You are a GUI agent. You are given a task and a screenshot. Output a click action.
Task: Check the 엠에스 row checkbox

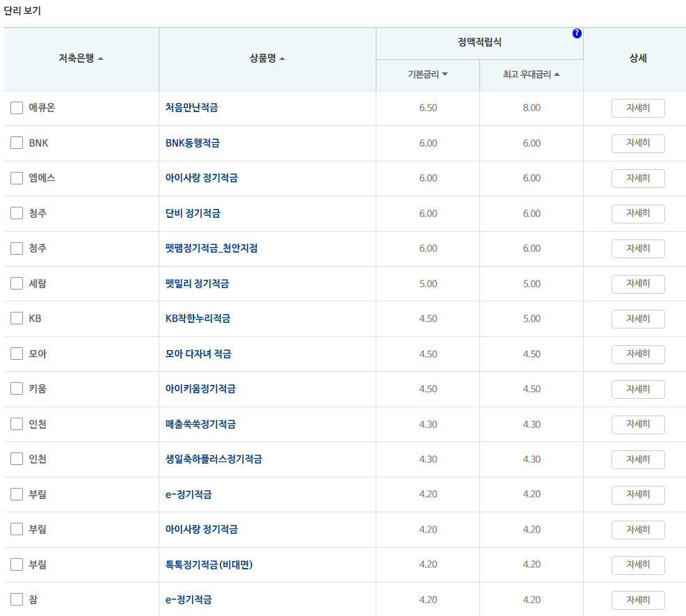[x=17, y=177]
